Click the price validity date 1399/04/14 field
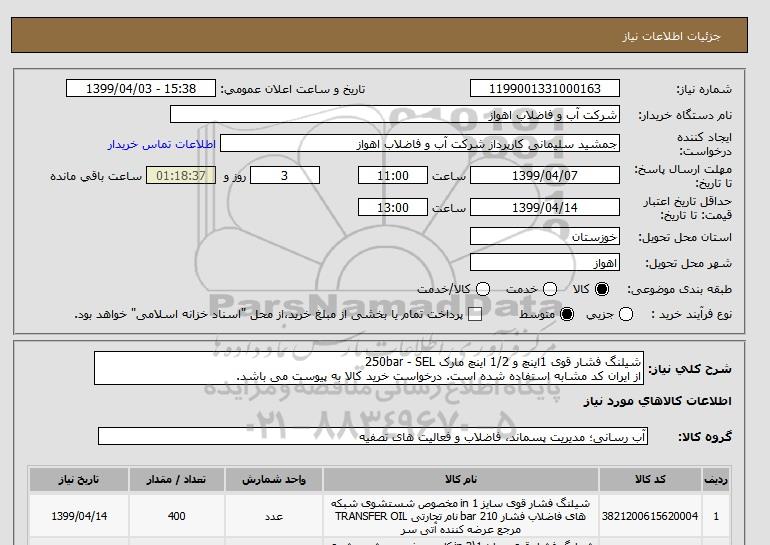The width and height of the screenshot is (770, 545). 545,208
